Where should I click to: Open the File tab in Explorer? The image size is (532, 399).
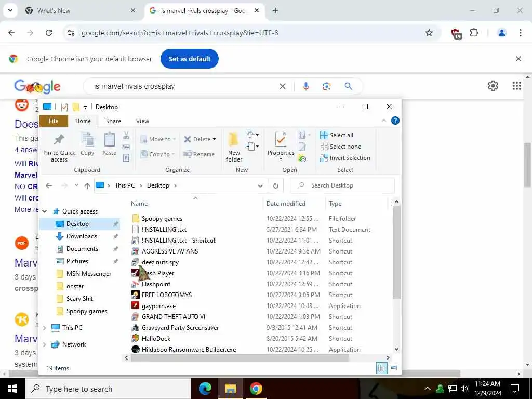tap(54, 121)
